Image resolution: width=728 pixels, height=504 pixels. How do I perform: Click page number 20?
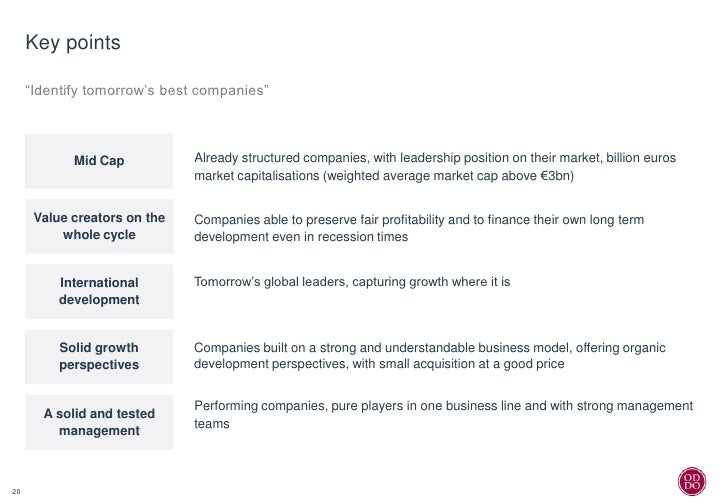pos(16,491)
